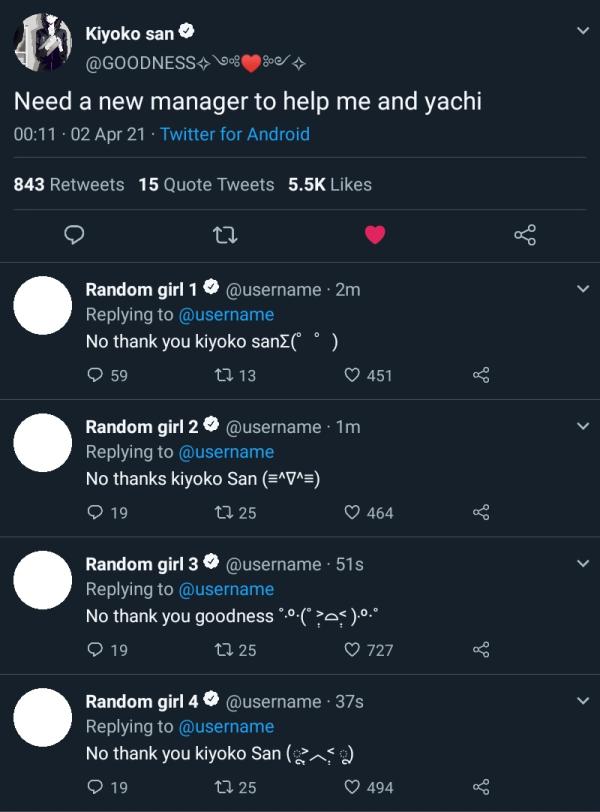Expand options for Random girl 1's reply

583,289
